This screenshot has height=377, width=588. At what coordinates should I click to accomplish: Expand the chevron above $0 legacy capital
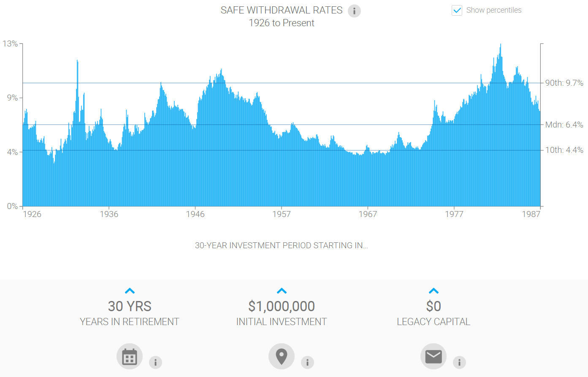(x=434, y=291)
